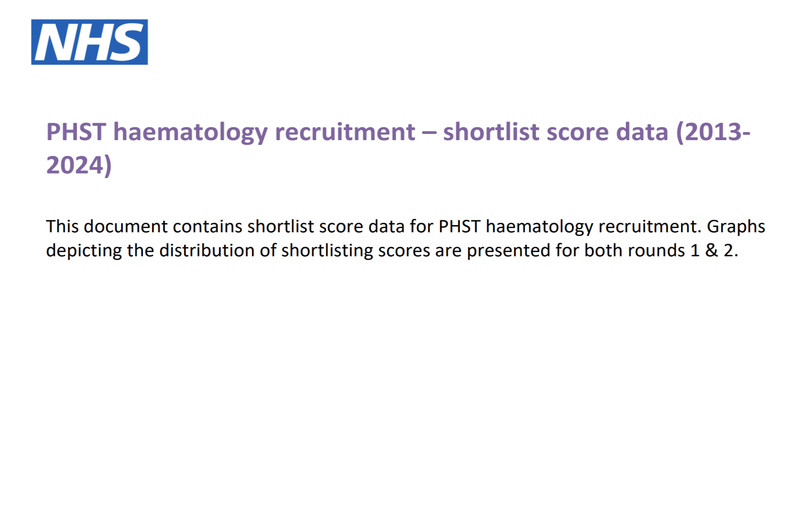Click '(2013-' at the end of the title line

click(713, 132)
